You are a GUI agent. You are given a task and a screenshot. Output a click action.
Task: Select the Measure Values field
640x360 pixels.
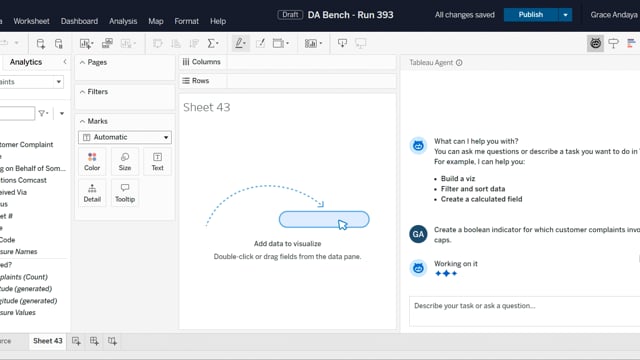point(18,313)
